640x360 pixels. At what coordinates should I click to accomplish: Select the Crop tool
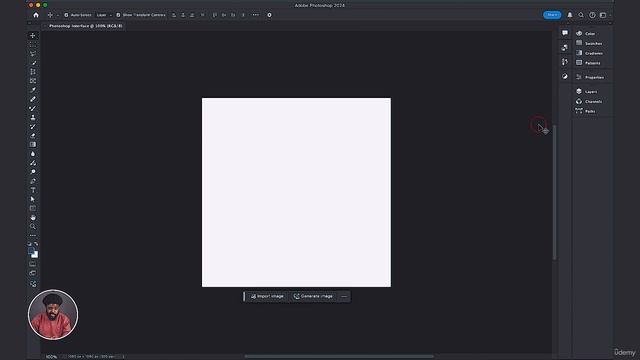(33, 72)
